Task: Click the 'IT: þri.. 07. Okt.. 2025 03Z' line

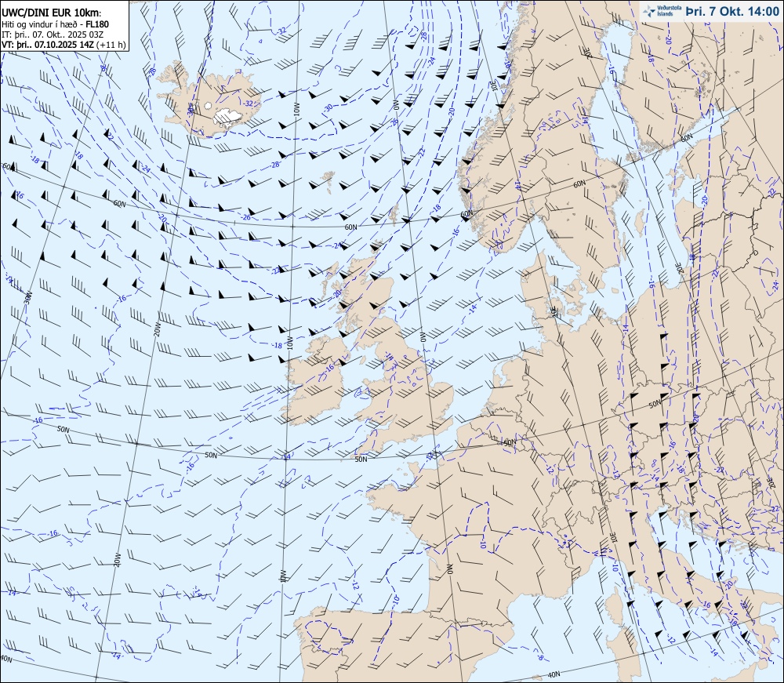Action: tap(53, 35)
